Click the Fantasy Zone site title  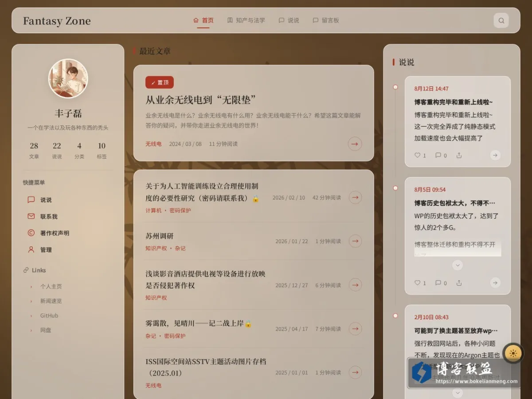57,21
